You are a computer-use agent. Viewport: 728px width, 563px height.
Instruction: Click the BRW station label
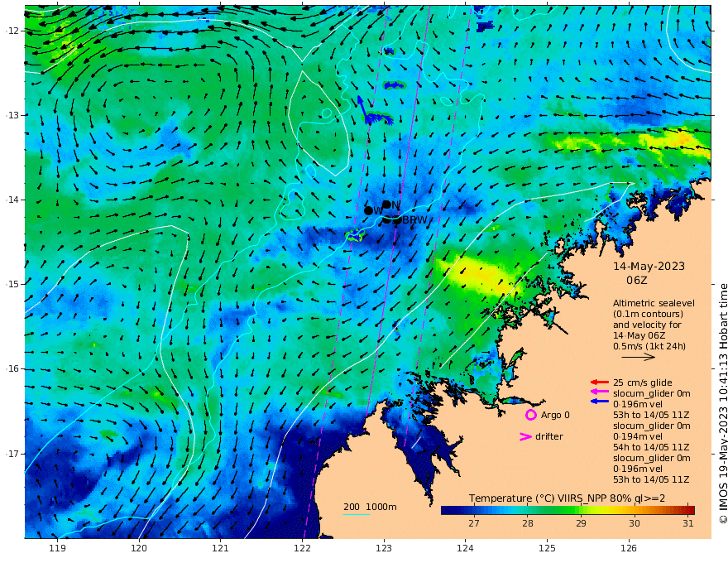414,220
